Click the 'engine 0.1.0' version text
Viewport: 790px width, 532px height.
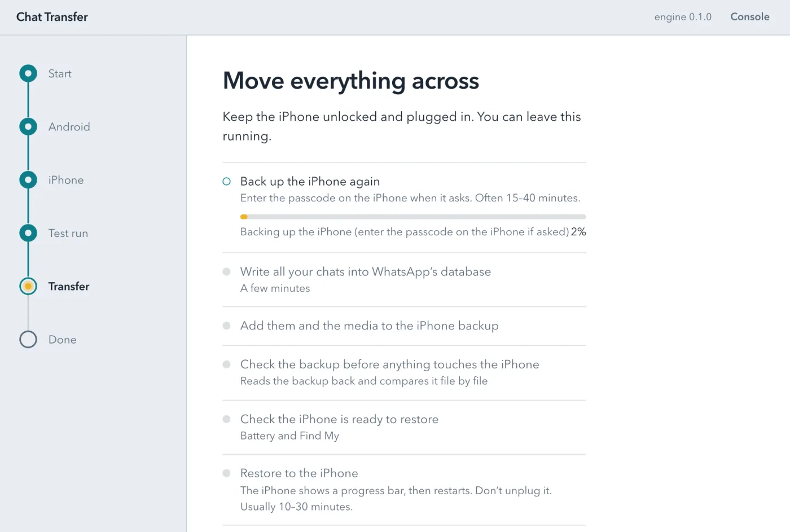(683, 17)
